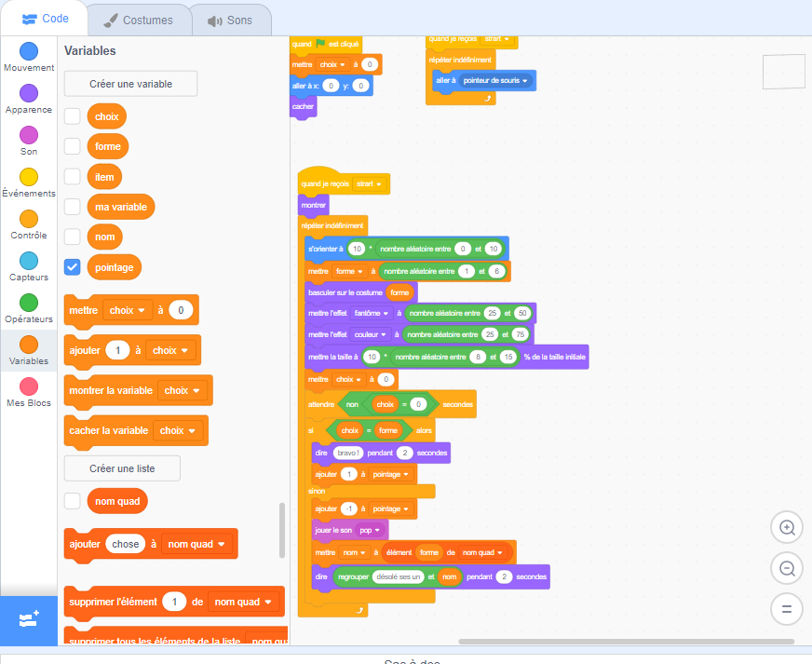Click the sinon label of if block
Image resolution: width=812 pixels, height=664 pixels.
click(x=317, y=491)
